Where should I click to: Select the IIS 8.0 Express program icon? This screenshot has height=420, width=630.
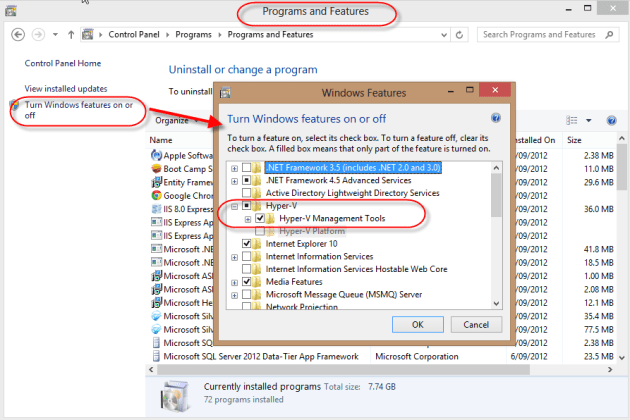pos(156,209)
